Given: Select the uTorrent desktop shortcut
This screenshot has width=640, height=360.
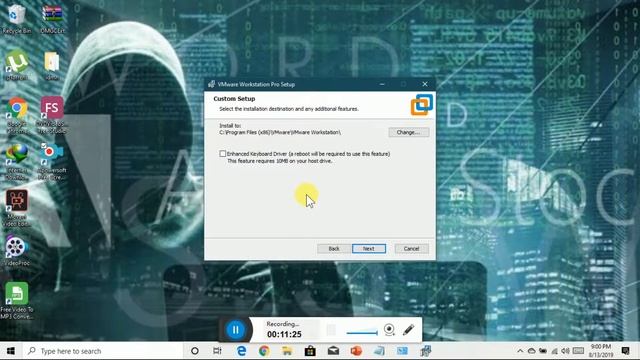Looking at the screenshot, I should (x=17, y=65).
